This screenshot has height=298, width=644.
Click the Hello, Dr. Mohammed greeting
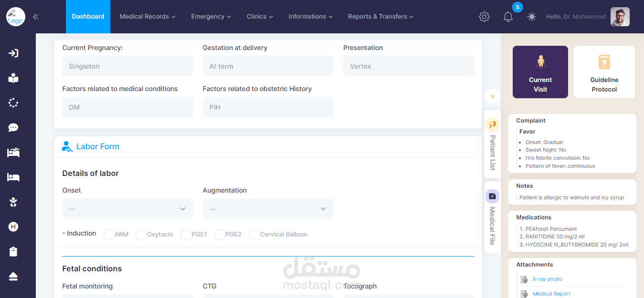click(x=576, y=17)
